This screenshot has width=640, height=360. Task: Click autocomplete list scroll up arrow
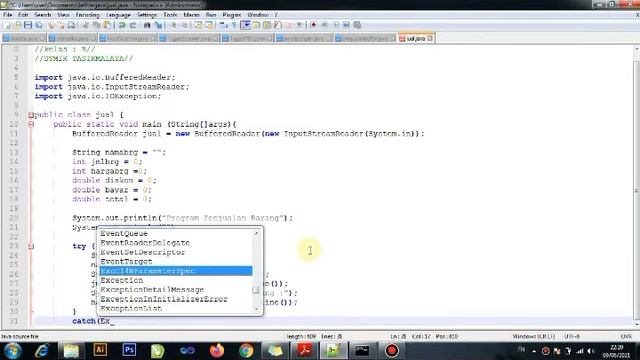[x=256, y=233]
